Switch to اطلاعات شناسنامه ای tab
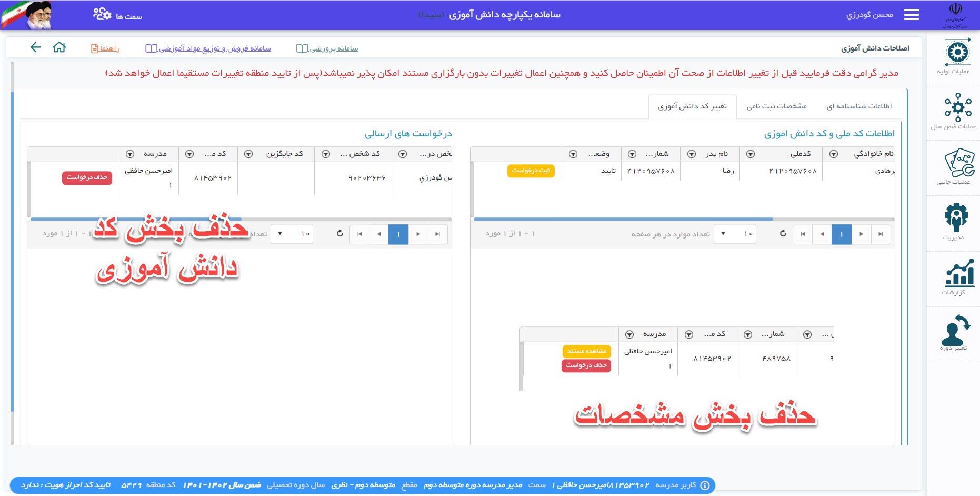 (859, 106)
